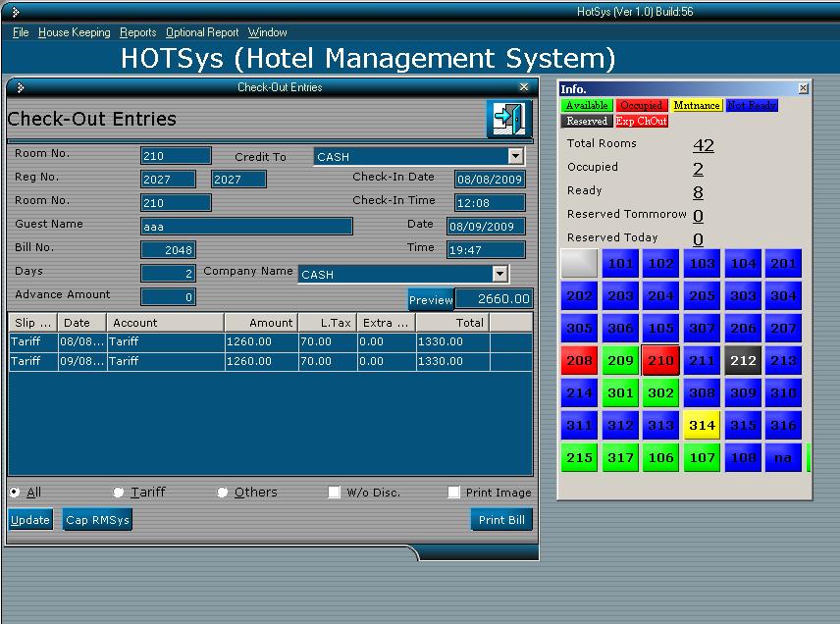Select occupied room 208 in the grid
Viewport: 840px width, 624px height.
(x=579, y=360)
